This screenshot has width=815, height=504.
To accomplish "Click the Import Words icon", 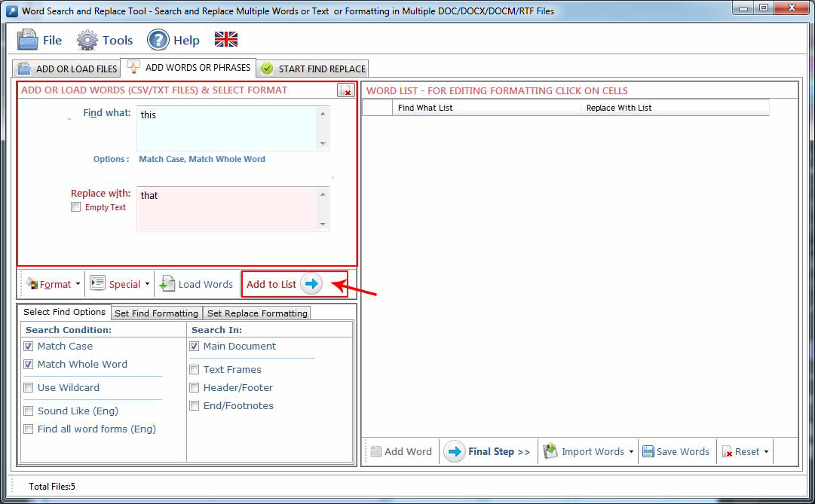I will [x=550, y=451].
